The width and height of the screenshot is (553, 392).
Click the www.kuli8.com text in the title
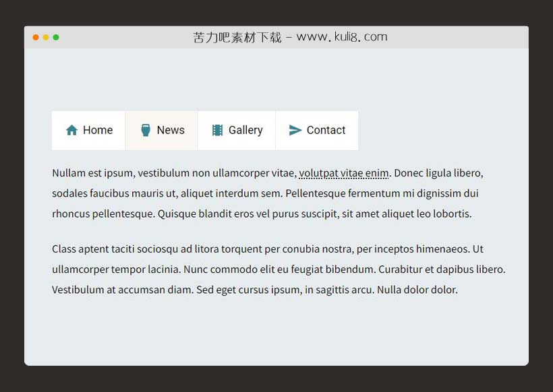click(x=342, y=37)
